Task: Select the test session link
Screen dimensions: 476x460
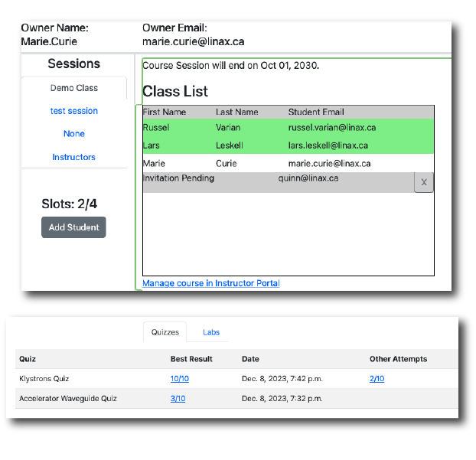Action: pos(74,111)
